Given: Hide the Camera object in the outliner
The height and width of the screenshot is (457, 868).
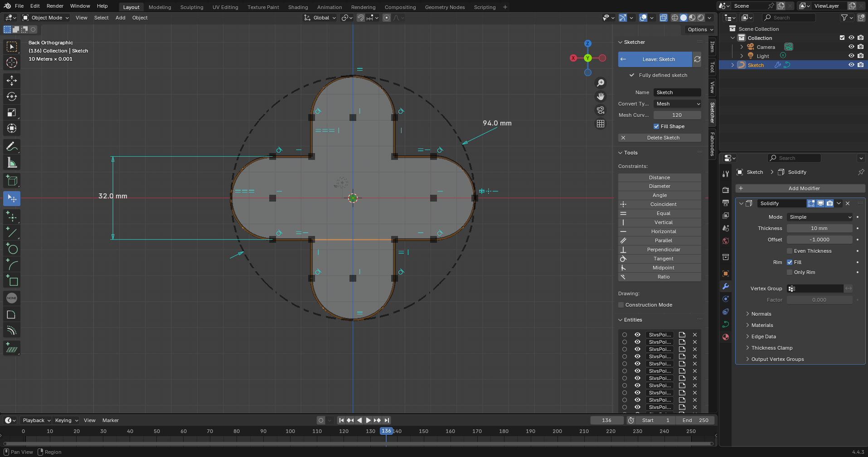Looking at the screenshot, I should [x=851, y=47].
